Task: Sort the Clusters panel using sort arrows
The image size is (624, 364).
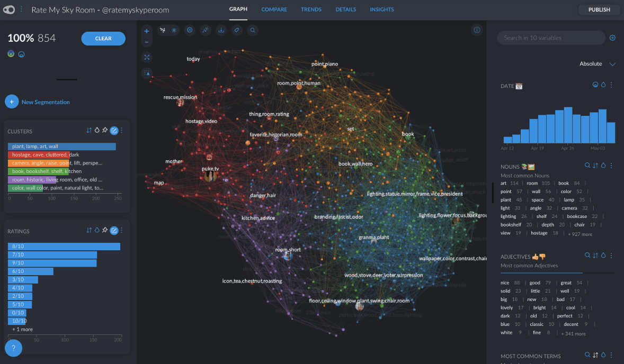Action: pos(89,130)
